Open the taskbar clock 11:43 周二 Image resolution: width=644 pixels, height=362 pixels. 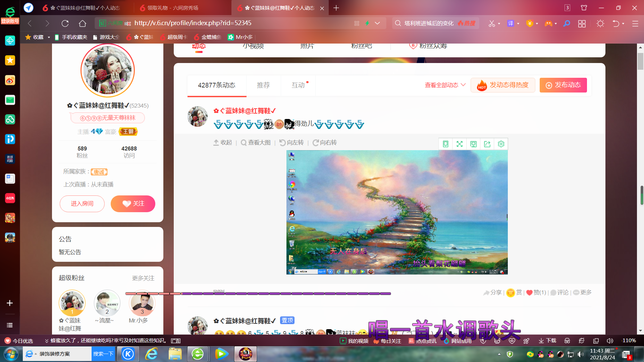pyautogui.click(x=603, y=354)
